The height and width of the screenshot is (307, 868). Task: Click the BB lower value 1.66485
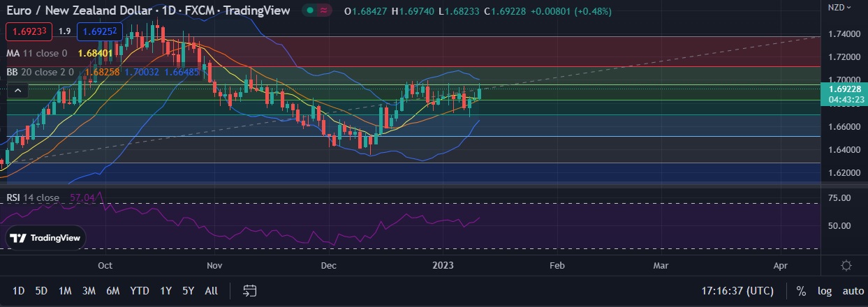181,71
